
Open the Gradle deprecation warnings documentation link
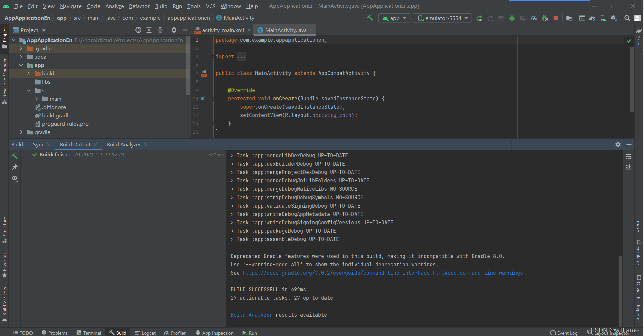coord(382,273)
